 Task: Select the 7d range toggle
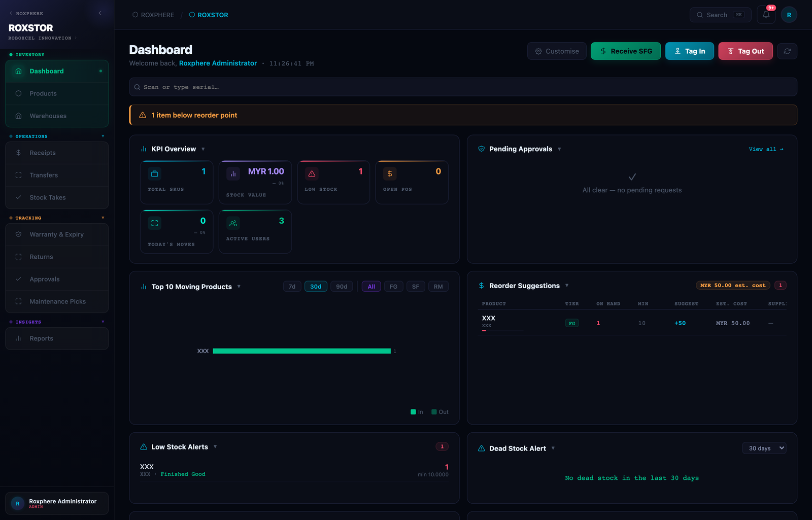pyautogui.click(x=292, y=287)
